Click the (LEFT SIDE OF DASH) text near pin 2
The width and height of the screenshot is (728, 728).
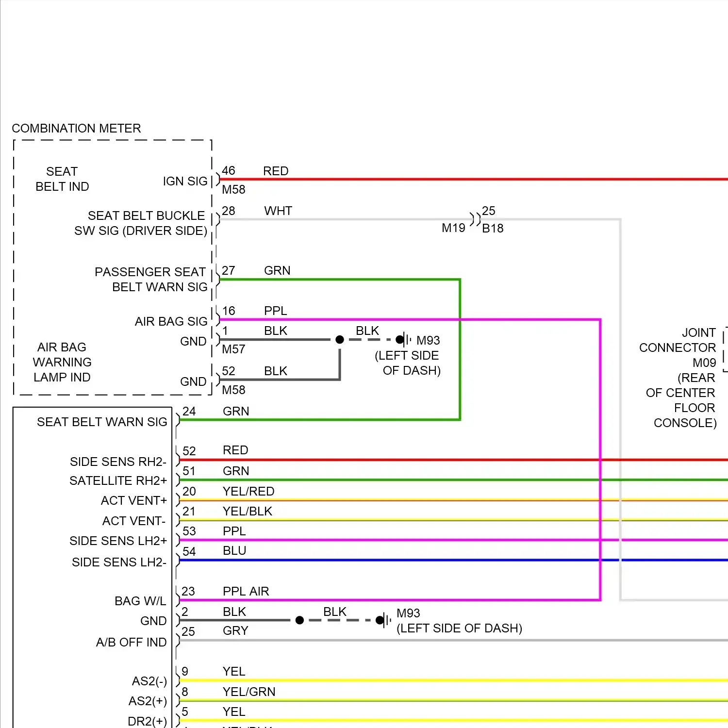[459, 628]
